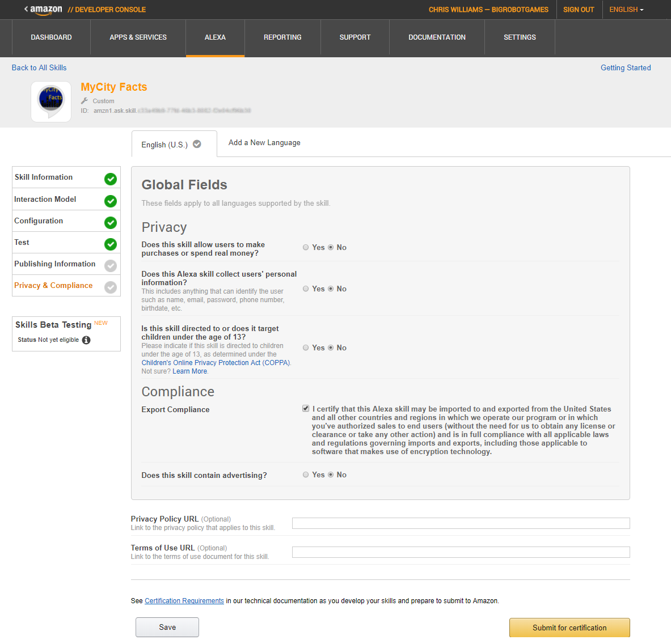Select No for skill contains advertising
The height and width of the screenshot is (644, 671).
(x=331, y=474)
